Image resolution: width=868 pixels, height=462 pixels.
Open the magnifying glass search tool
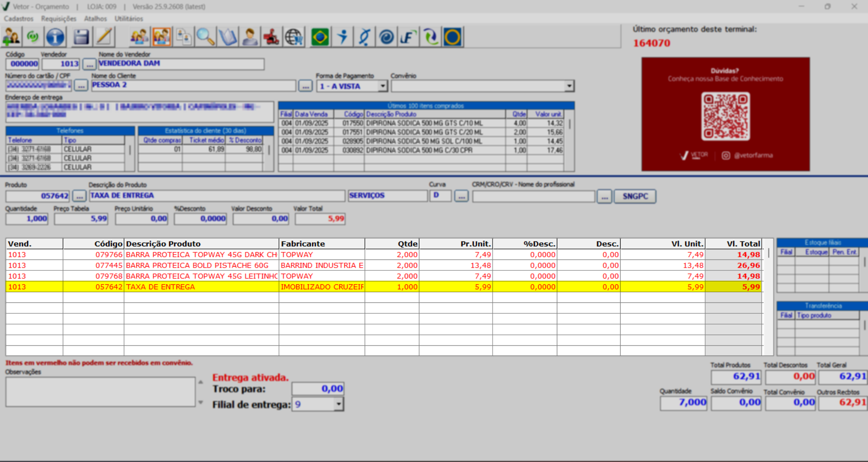click(x=205, y=37)
